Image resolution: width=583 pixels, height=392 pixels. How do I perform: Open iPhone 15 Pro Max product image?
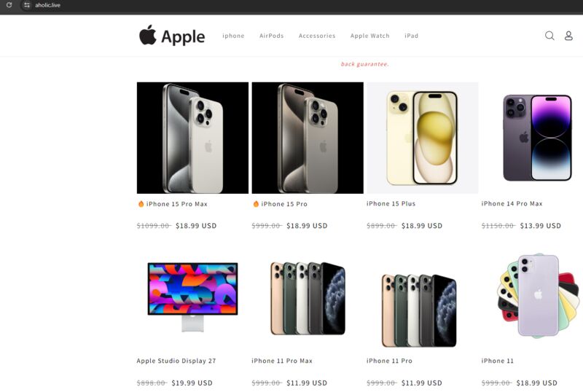[192, 138]
